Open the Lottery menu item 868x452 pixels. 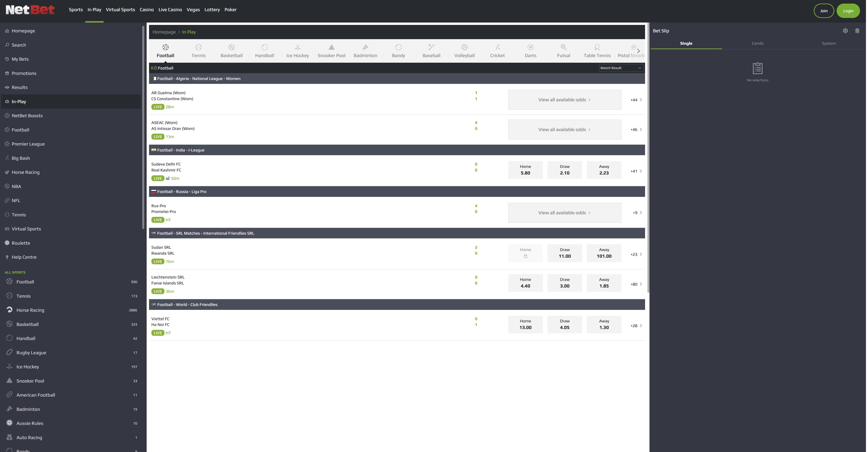pyautogui.click(x=212, y=9)
